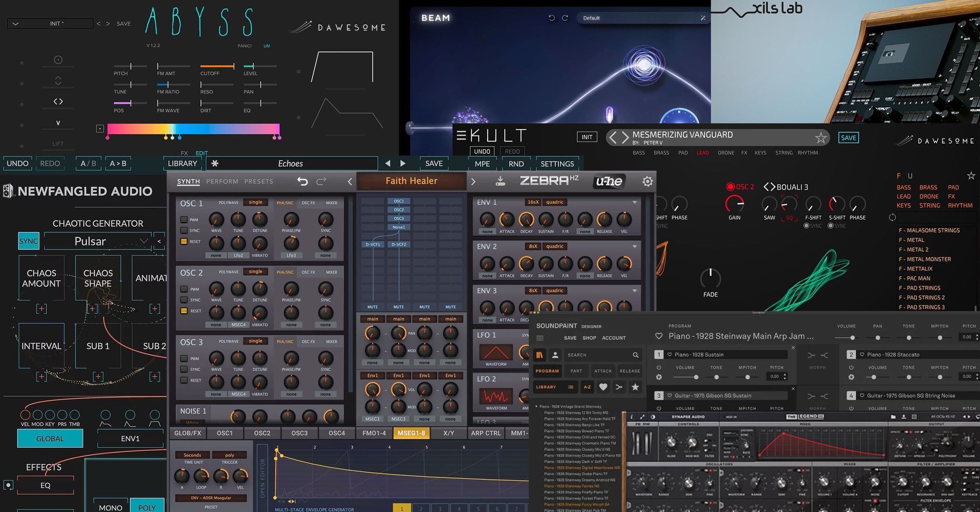The image size is (980, 512).
Task: Click the SETTINGS button
Action: point(557,164)
